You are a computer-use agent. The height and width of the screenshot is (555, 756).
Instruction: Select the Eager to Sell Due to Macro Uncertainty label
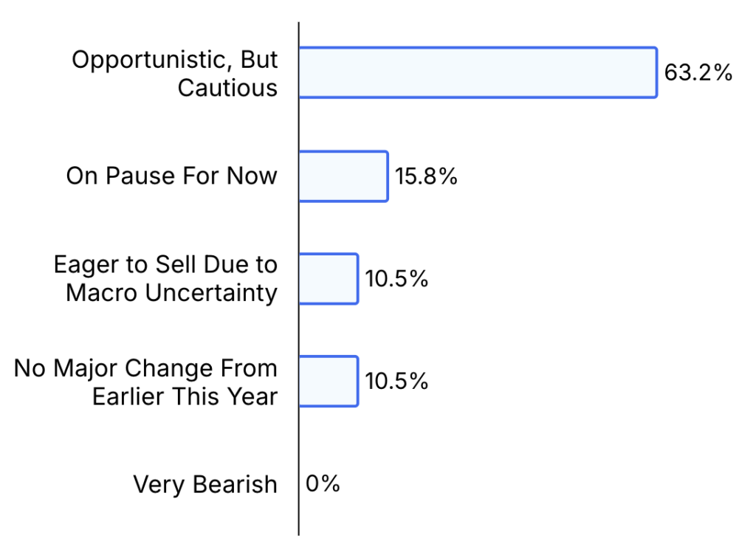(x=165, y=279)
